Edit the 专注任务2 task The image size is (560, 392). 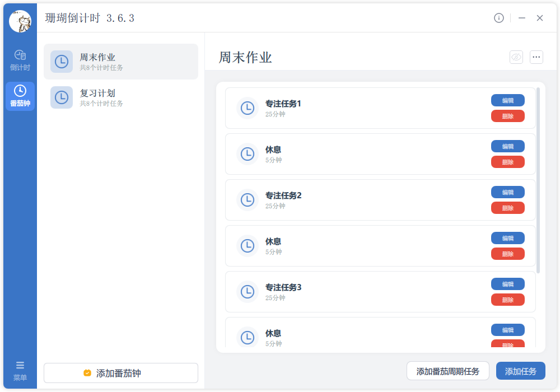(x=507, y=192)
